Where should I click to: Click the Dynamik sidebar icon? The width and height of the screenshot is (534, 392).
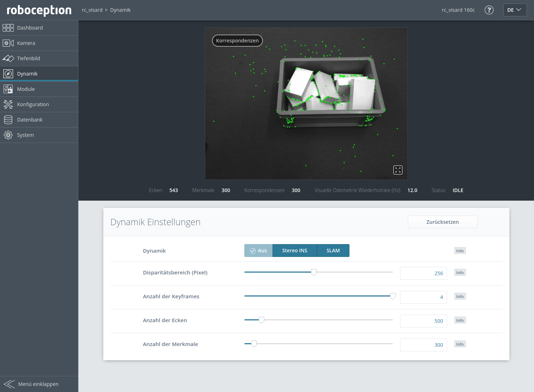[8, 73]
